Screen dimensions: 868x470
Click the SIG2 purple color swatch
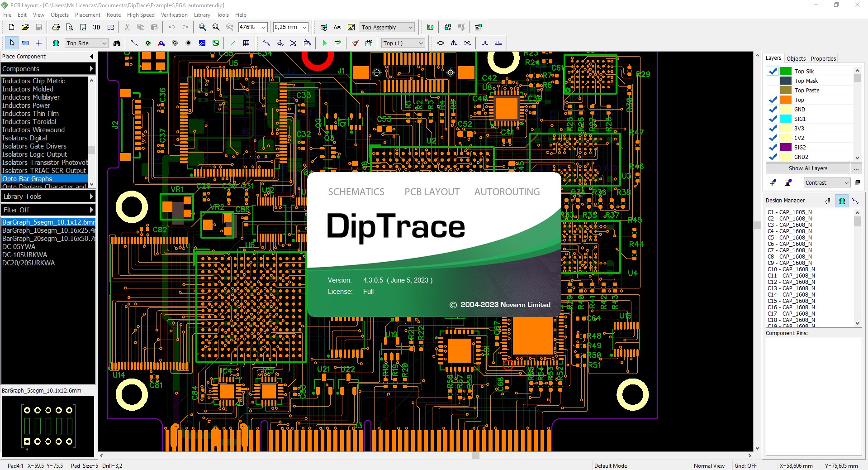[786, 147]
